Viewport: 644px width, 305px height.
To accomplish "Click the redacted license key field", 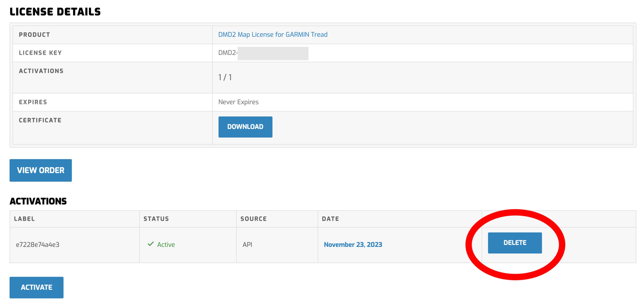I will (273, 53).
